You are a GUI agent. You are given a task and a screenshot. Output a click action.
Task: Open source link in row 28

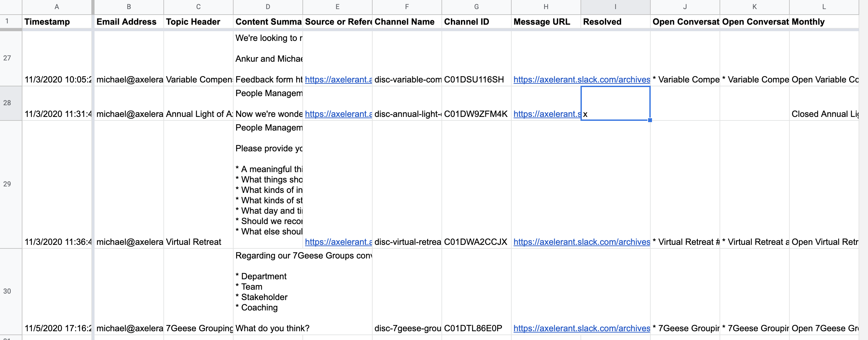[x=338, y=114]
